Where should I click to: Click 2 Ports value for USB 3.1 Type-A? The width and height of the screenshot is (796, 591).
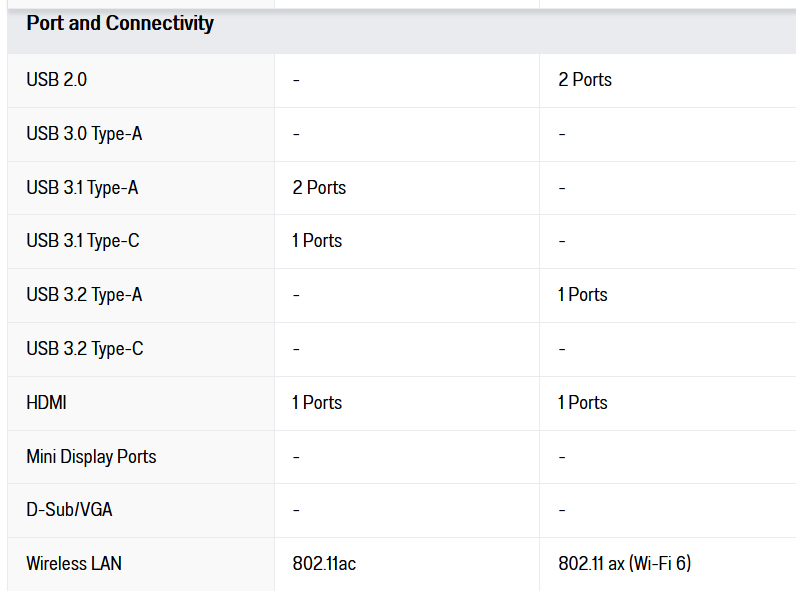coord(319,188)
